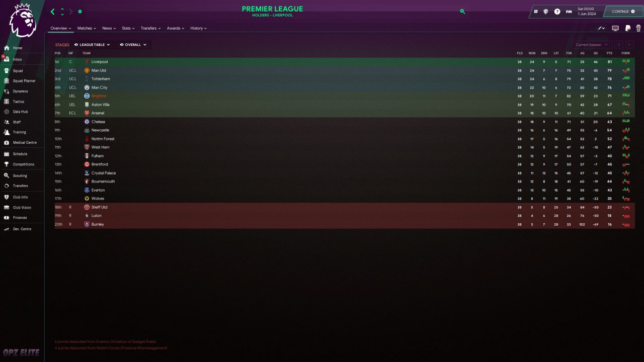
Task: Open the History tab menu
Action: point(198,28)
